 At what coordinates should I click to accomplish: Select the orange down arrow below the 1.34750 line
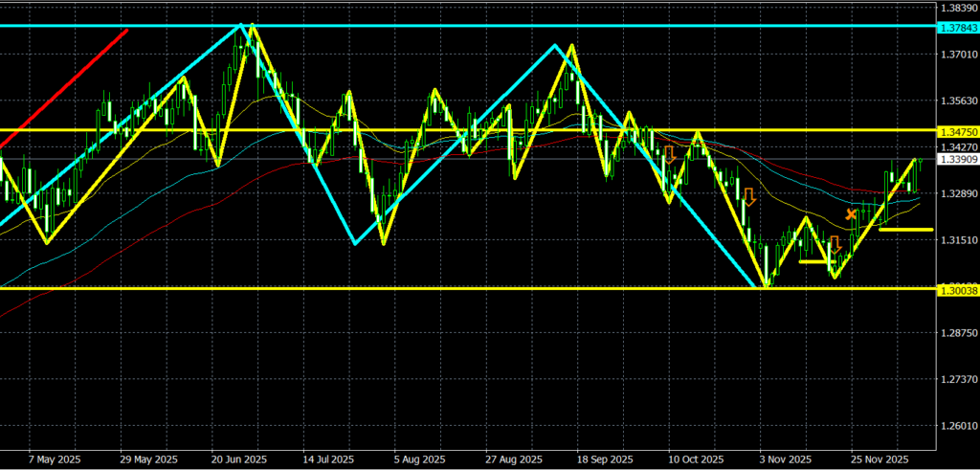point(670,154)
